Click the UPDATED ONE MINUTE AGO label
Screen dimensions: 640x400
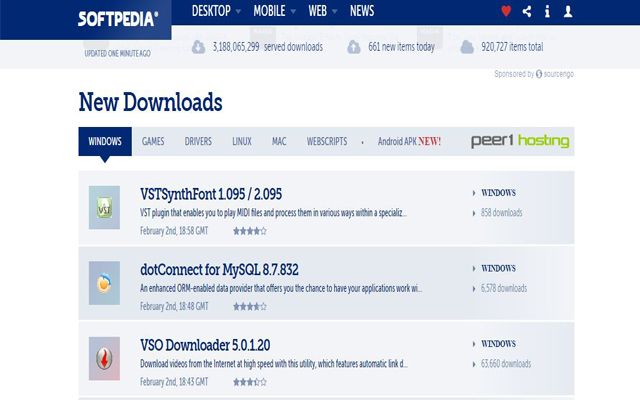point(118,53)
